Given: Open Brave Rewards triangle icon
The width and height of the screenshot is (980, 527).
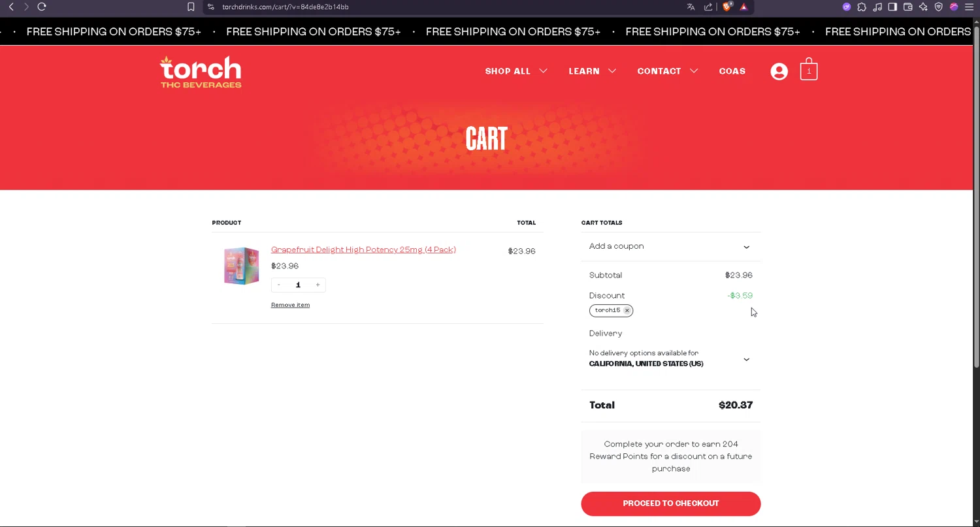Looking at the screenshot, I should (x=743, y=7).
